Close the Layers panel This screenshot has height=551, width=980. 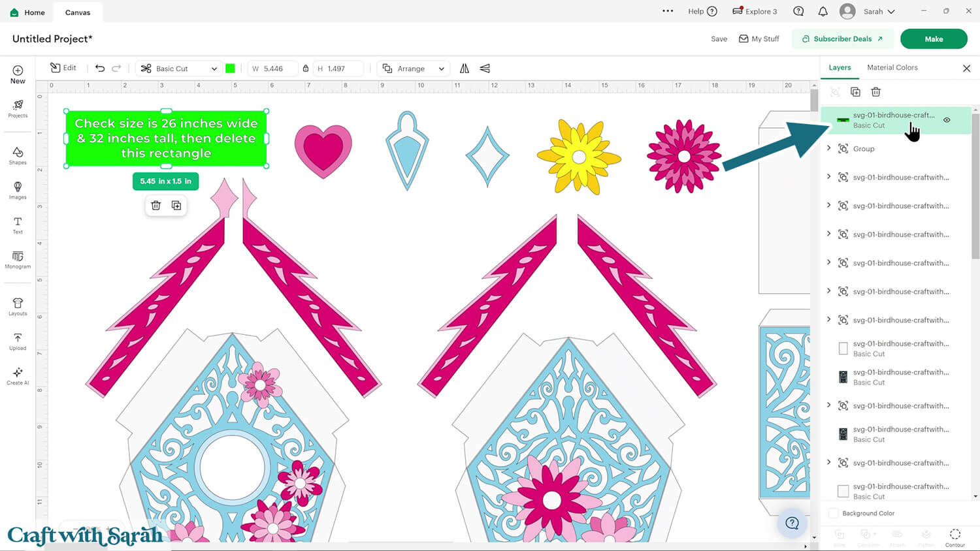pyautogui.click(x=967, y=68)
